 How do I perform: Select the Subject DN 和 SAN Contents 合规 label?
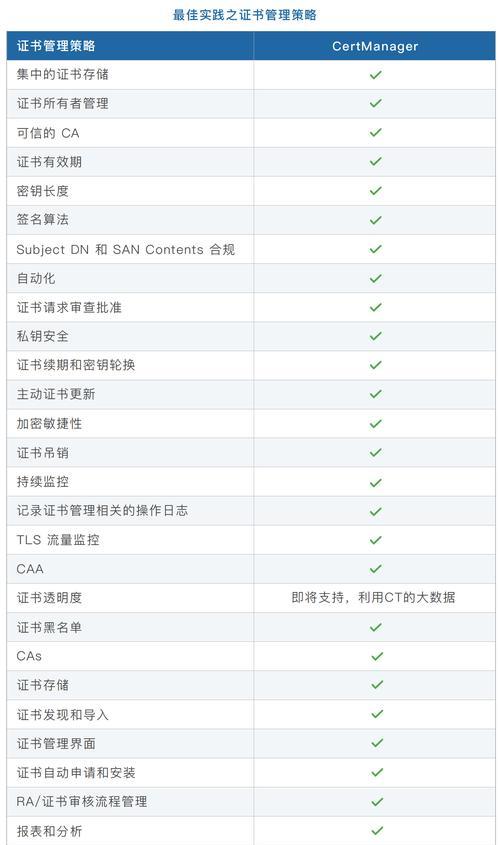[x=126, y=250]
